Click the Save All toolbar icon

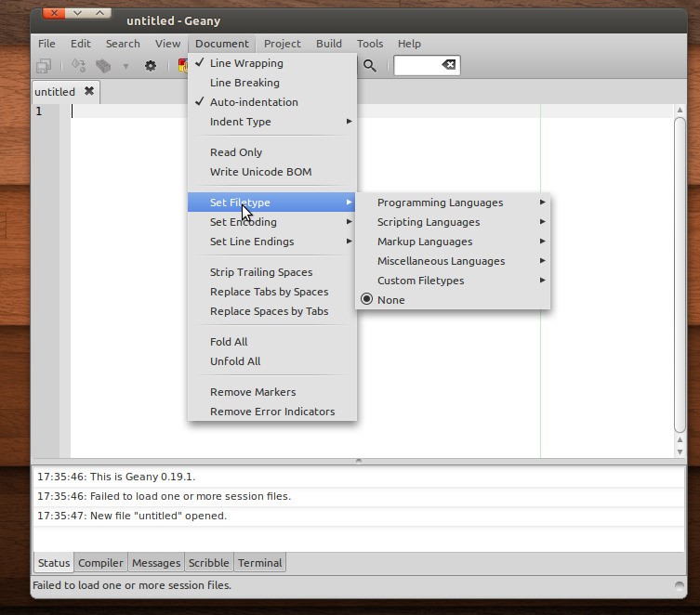[44, 66]
